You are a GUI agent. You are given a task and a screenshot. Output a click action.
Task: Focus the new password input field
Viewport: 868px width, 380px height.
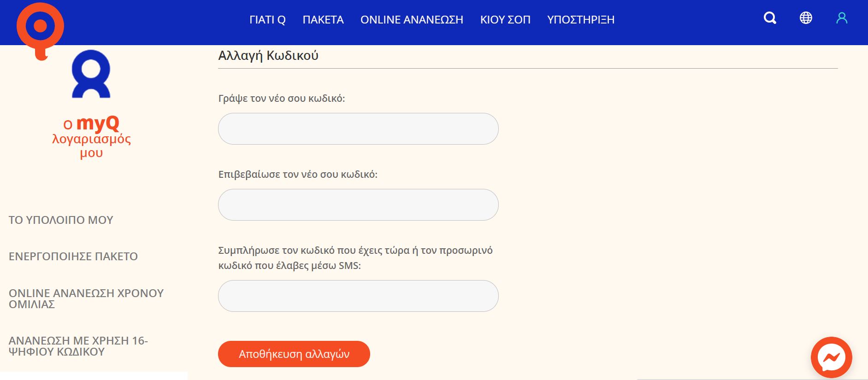point(358,129)
